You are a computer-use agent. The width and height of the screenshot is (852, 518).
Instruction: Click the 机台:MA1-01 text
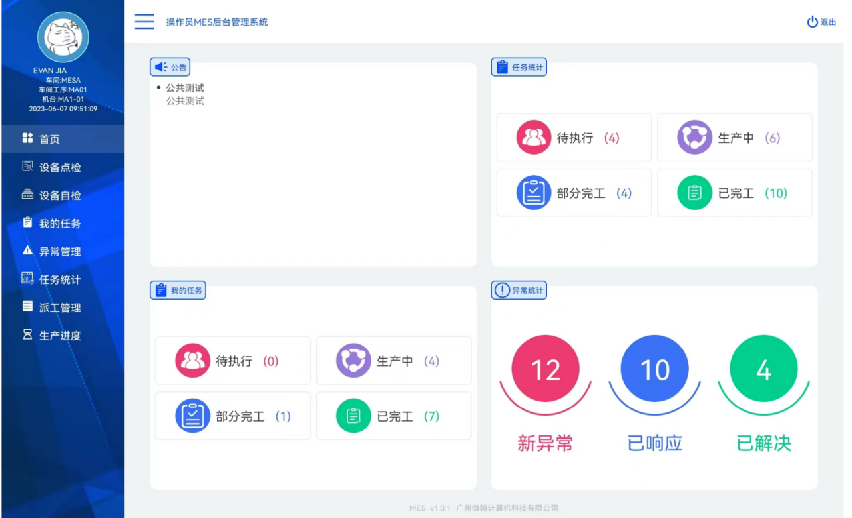pos(63,99)
